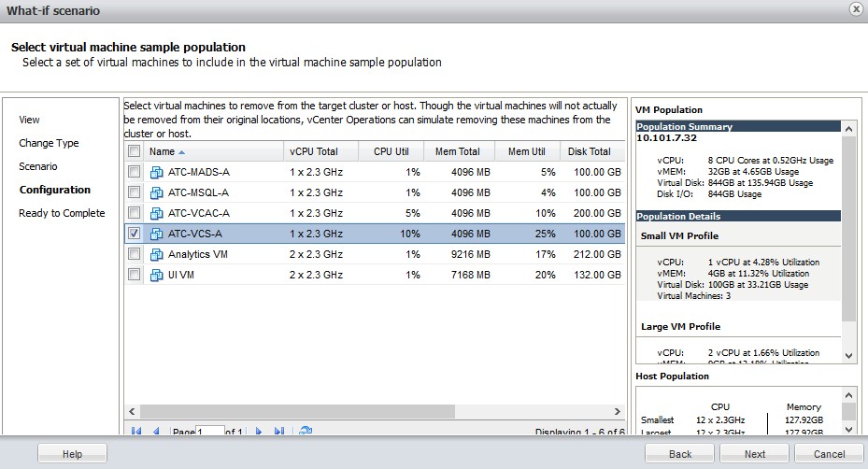Close the What-if scenario dialog

pos(855,9)
